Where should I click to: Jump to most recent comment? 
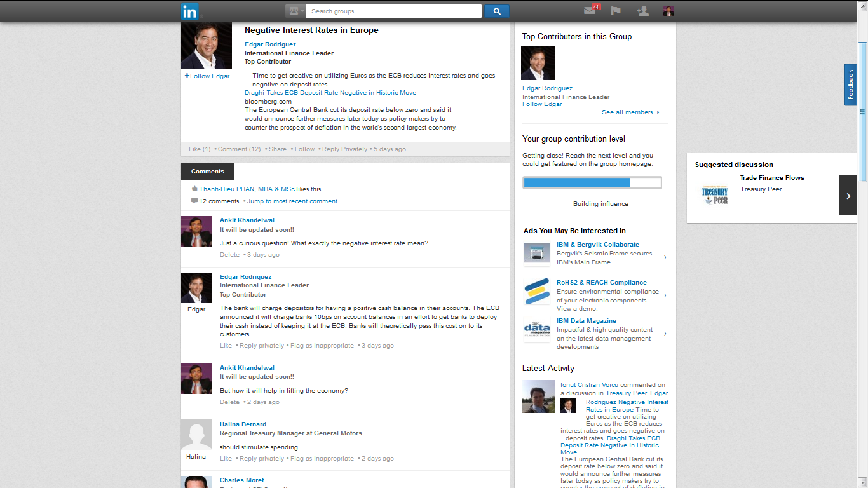point(292,201)
